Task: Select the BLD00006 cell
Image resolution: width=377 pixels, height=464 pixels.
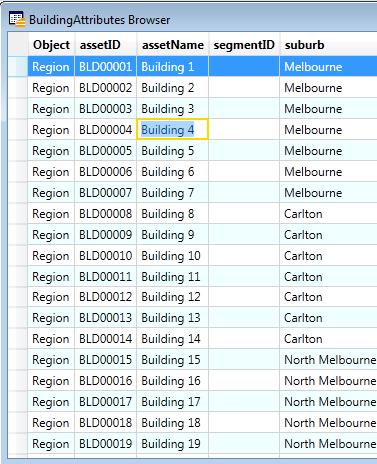Action: (x=106, y=172)
